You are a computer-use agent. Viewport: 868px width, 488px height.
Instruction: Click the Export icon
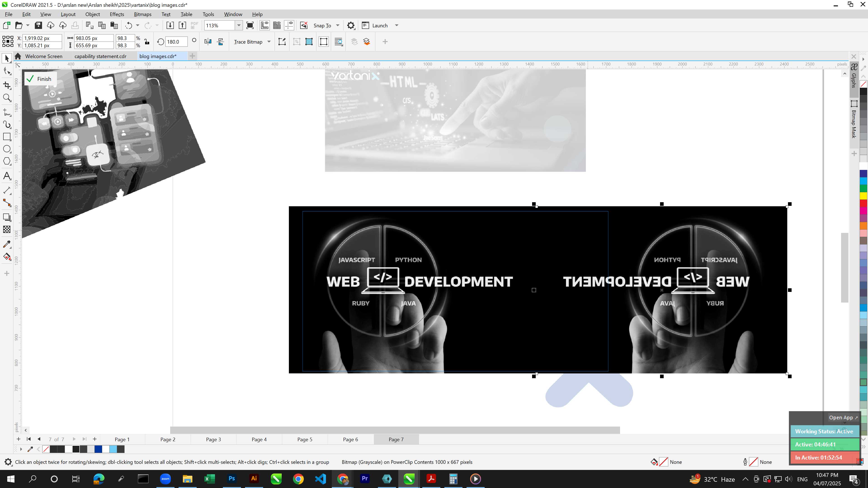(x=182, y=26)
